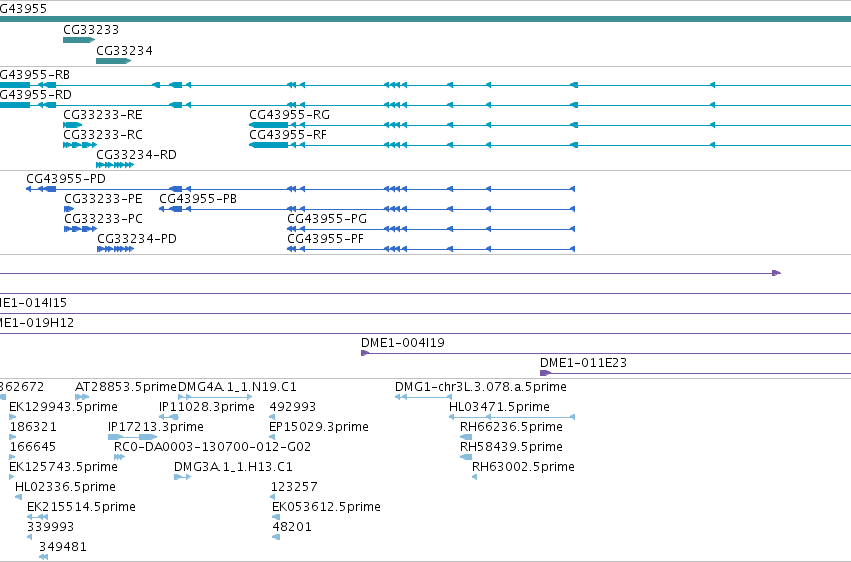Image resolution: width=851 pixels, height=562 pixels.
Task: Select feature RC0-DA0003-130700-012-G02
Action: [x=212, y=448]
